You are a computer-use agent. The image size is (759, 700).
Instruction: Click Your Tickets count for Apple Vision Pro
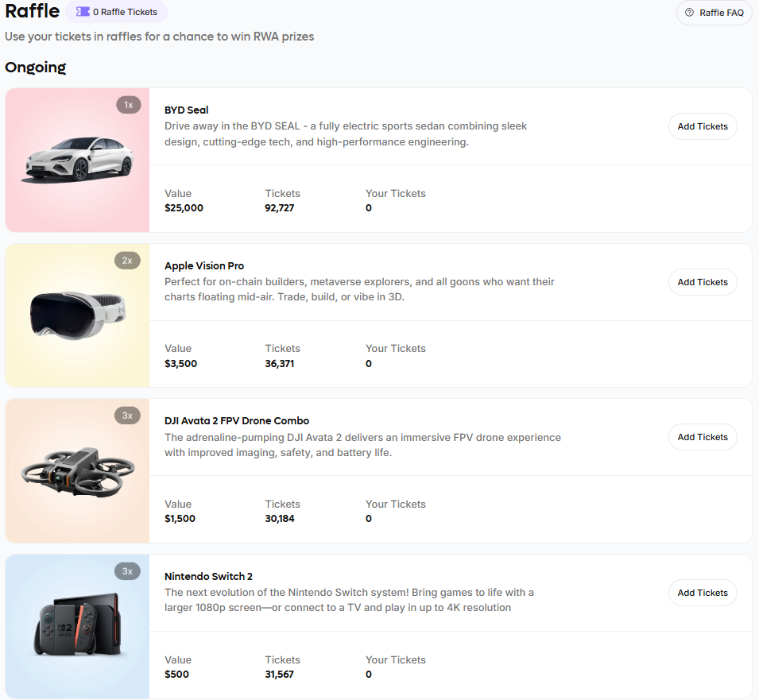click(369, 363)
